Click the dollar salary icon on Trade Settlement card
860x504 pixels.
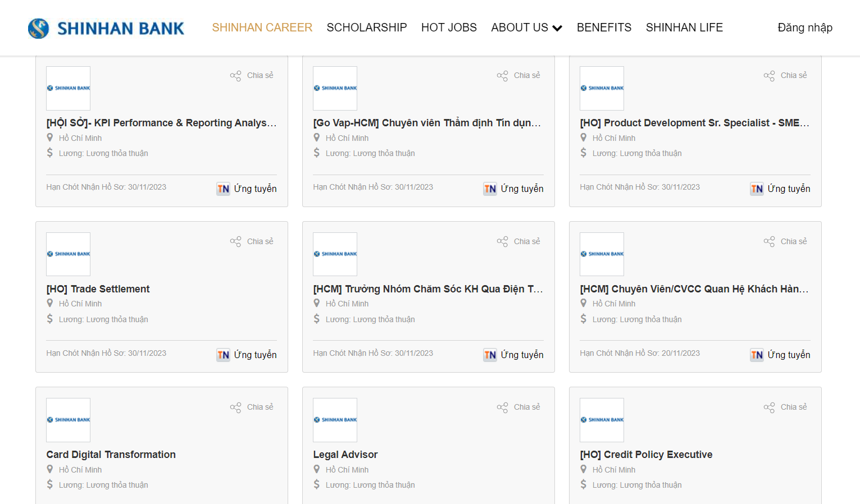coord(50,319)
